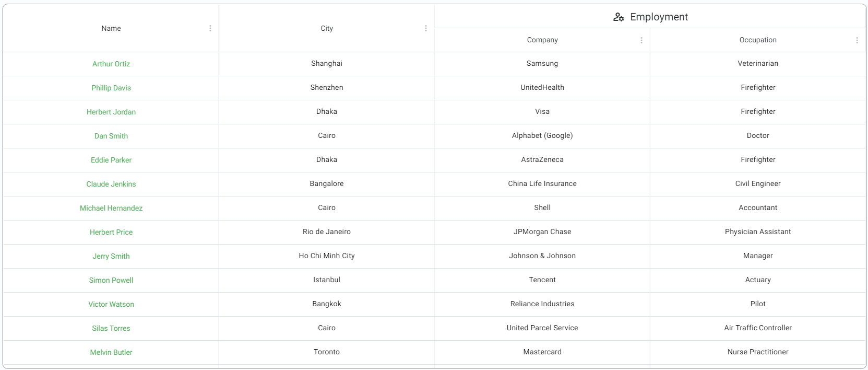
Task: Open the City column menu icon
Action: (x=426, y=28)
